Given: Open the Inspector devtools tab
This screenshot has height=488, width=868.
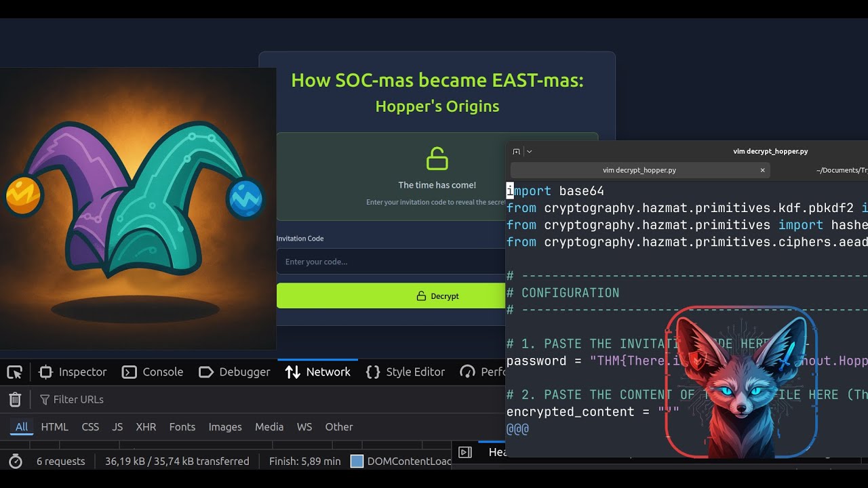Looking at the screenshot, I should (x=73, y=372).
